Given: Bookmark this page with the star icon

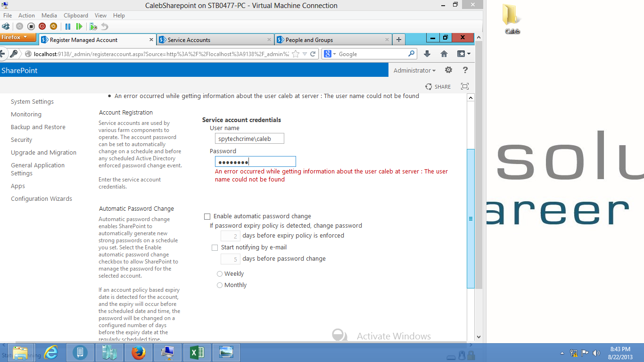Looking at the screenshot, I should point(296,54).
